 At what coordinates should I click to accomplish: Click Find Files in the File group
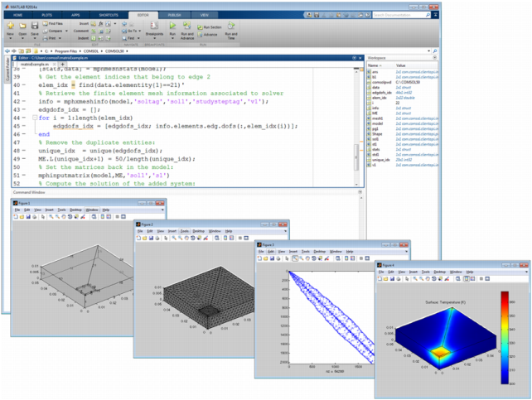click(52, 24)
